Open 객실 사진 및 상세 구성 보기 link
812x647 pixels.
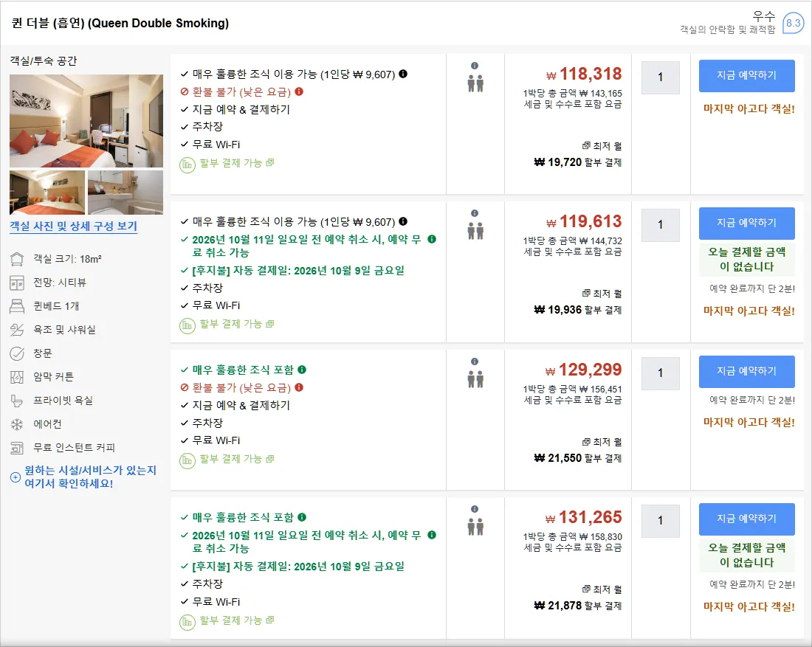(x=74, y=226)
